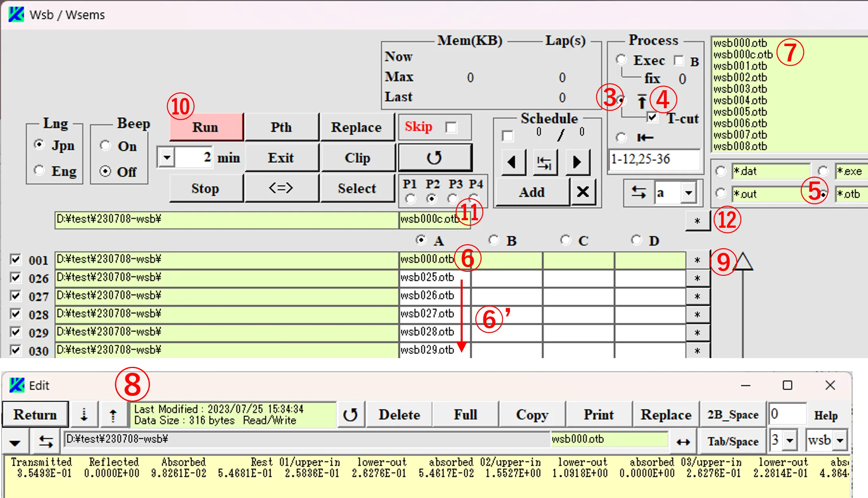Open the 'a' dropdown list
Viewport: 868px width, 498px height.
pyautogui.click(x=689, y=193)
